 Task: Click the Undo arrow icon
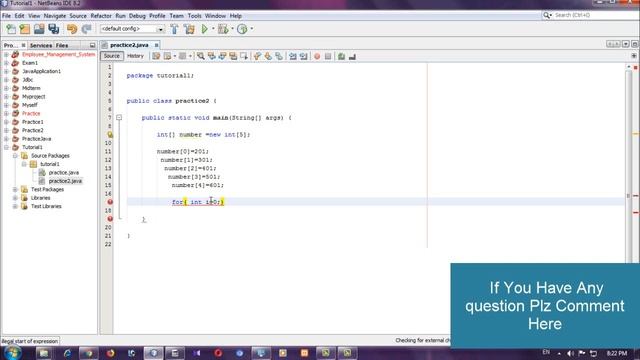tap(72, 29)
